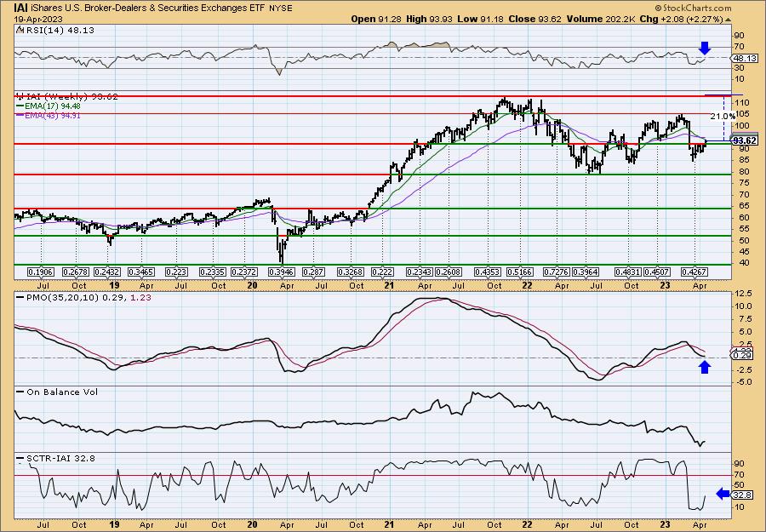Click the 0.4353 dividend box
The width and height of the screenshot is (766, 532).
pos(489,272)
